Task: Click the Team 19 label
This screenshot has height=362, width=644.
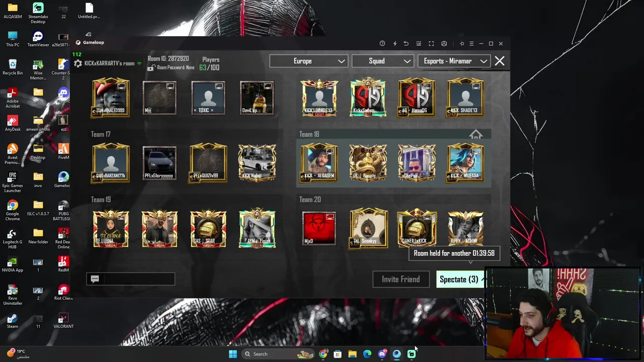Action: click(x=101, y=200)
